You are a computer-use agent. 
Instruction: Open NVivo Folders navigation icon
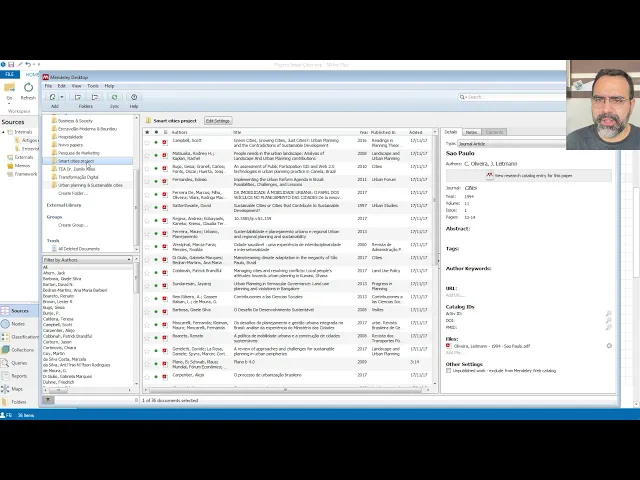click(x=5, y=402)
